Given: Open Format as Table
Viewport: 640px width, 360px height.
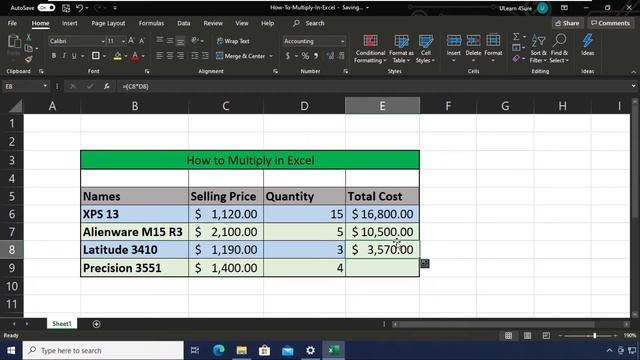Looking at the screenshot, I should point(401,49).
